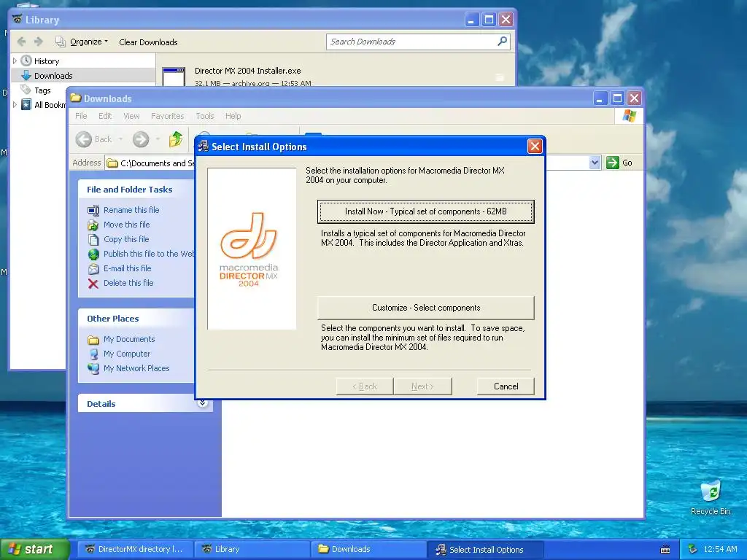Cancel the Director MX install dialog
Viewport: 747px width, 560px height.
coord(506,386)
